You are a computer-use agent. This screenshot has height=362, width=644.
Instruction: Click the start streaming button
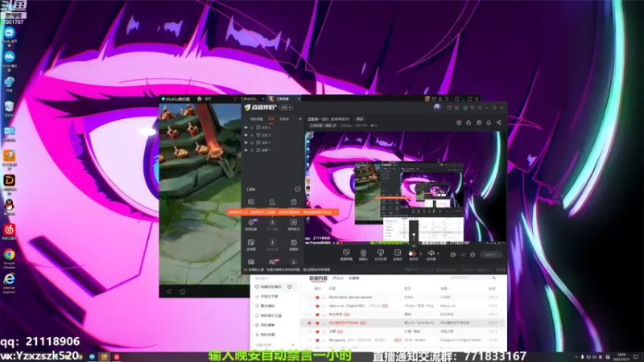pyautogui.click(x=491, y=254)
